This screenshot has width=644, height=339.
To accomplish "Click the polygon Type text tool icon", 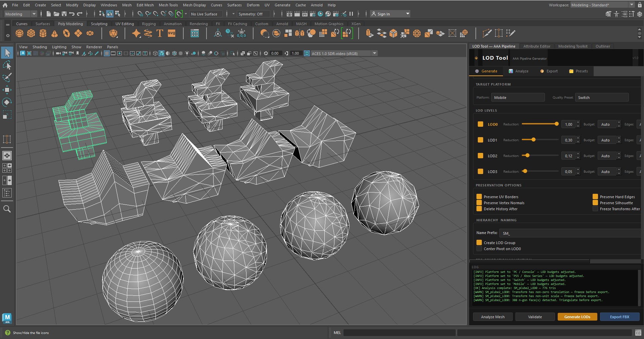I will point(160,33).
